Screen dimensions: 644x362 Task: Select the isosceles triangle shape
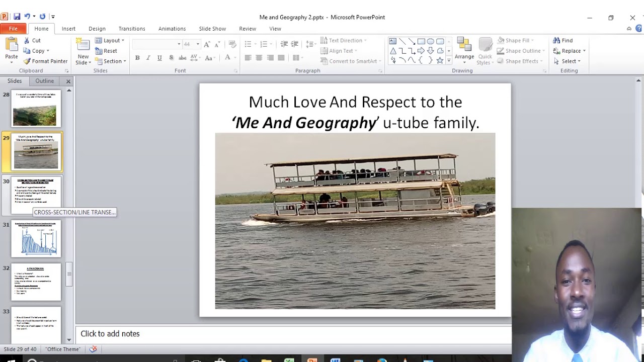coord(392,51)
